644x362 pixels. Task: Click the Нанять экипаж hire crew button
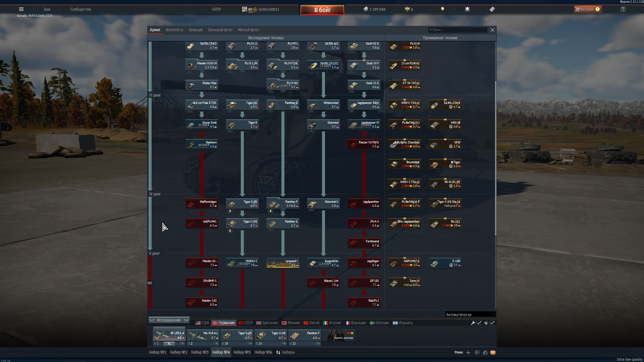339,335
